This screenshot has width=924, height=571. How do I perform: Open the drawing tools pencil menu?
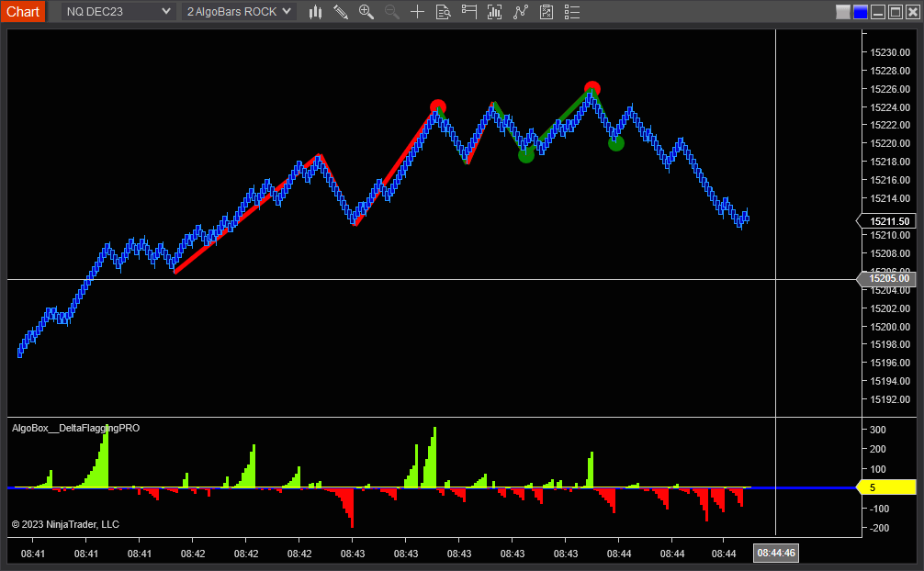click(x=341, y=12)
